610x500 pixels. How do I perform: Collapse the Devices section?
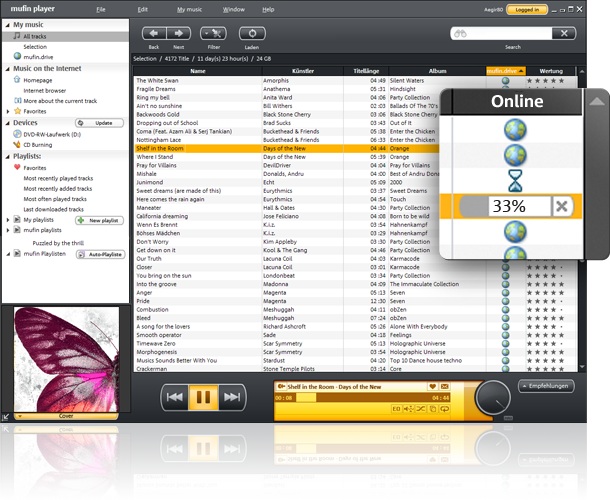point(6,122)
